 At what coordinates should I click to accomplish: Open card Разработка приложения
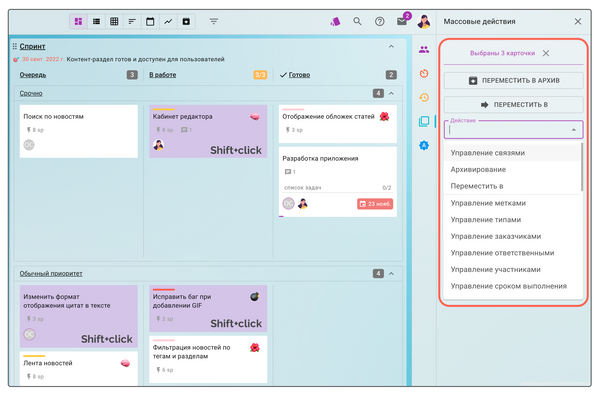pyautogui.click(x=338, y=182)
